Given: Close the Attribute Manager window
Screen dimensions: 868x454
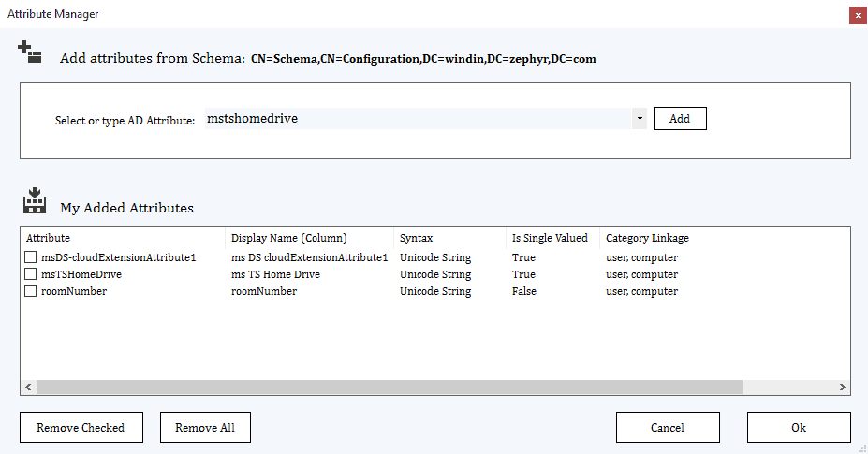Looking at the screenshot, I should tap(858, 16).
